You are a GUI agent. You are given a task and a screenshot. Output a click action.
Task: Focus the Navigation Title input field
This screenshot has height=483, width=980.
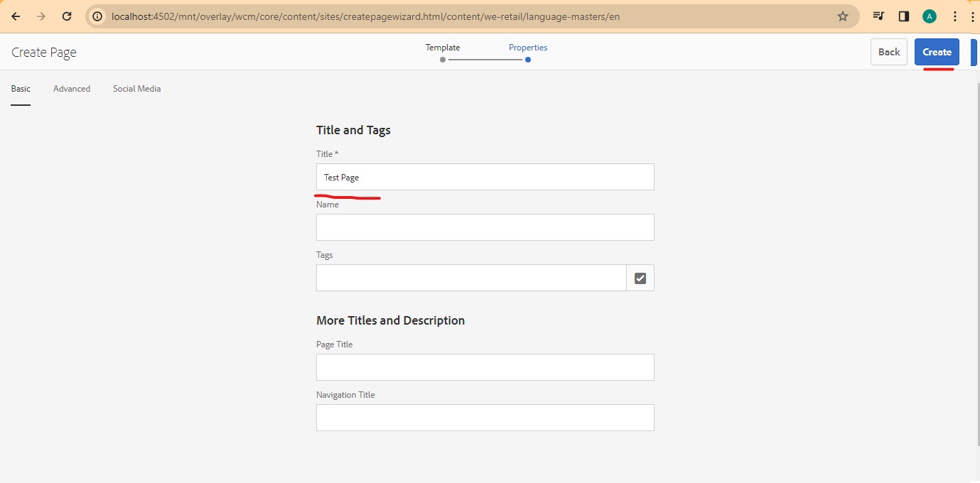click(x=485, y=417)
